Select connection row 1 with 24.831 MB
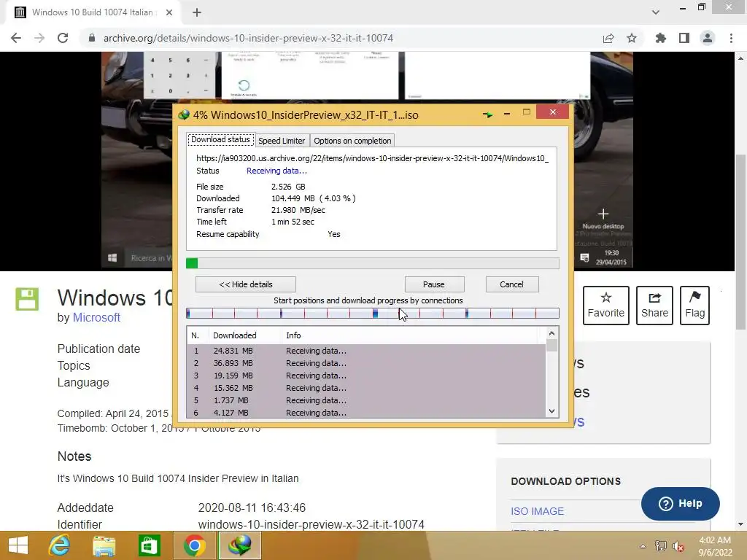 coord(366,351)
